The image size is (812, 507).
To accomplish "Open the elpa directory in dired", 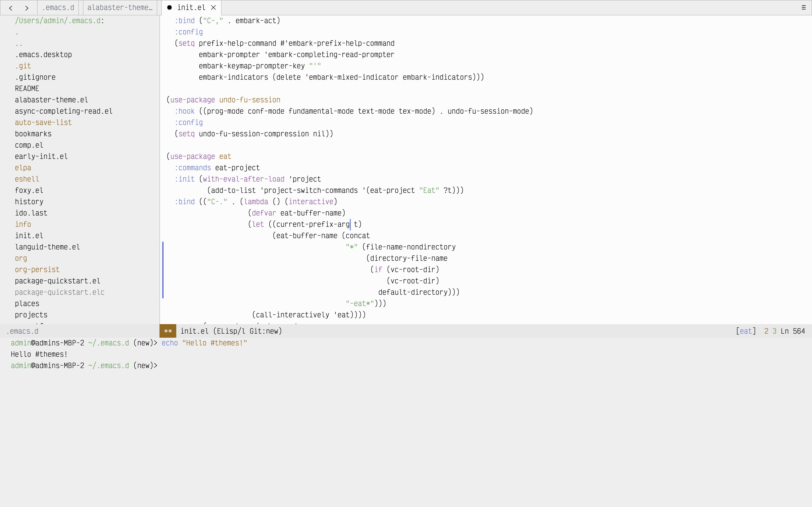I will 23,168.
